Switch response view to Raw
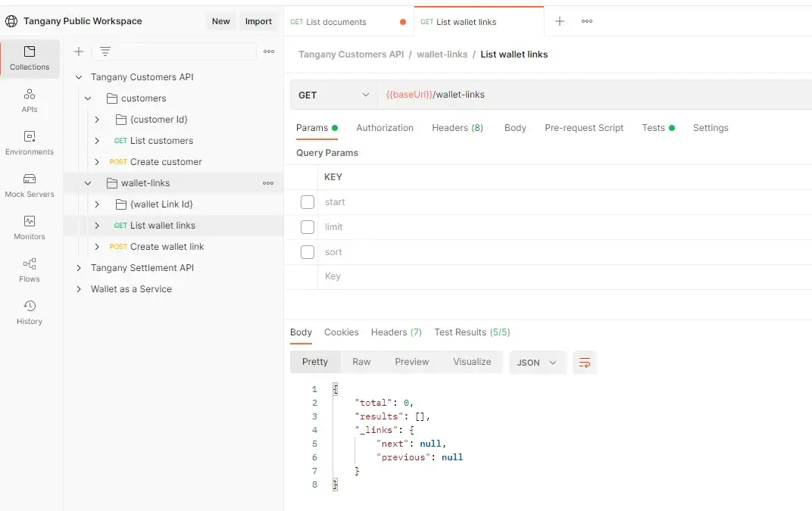Image resolution: width=812 pixels, height=511 pixels. pos(361,362)
